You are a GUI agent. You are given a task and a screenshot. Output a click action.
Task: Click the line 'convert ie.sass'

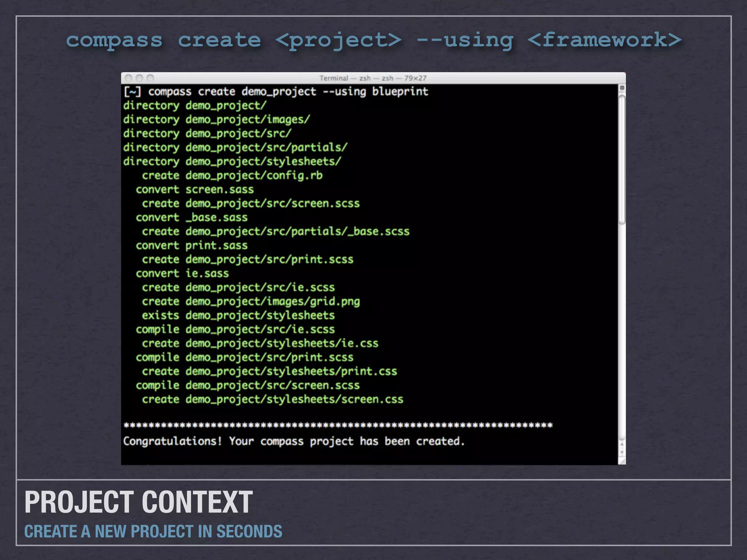(182, 273)
